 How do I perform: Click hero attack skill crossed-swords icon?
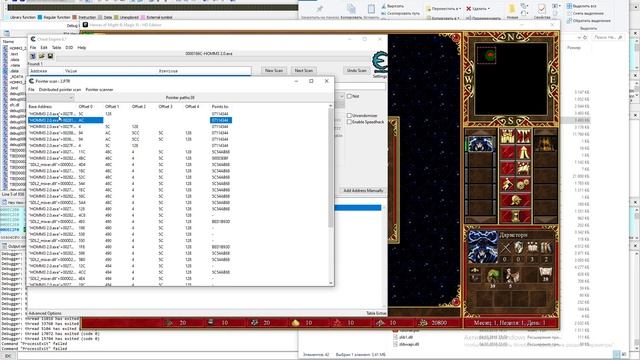[505, 247]
